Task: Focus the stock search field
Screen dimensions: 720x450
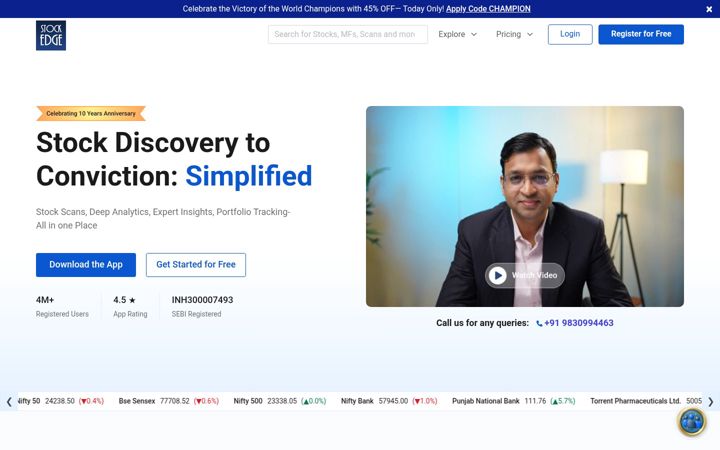Action: (x=348, y=34)
